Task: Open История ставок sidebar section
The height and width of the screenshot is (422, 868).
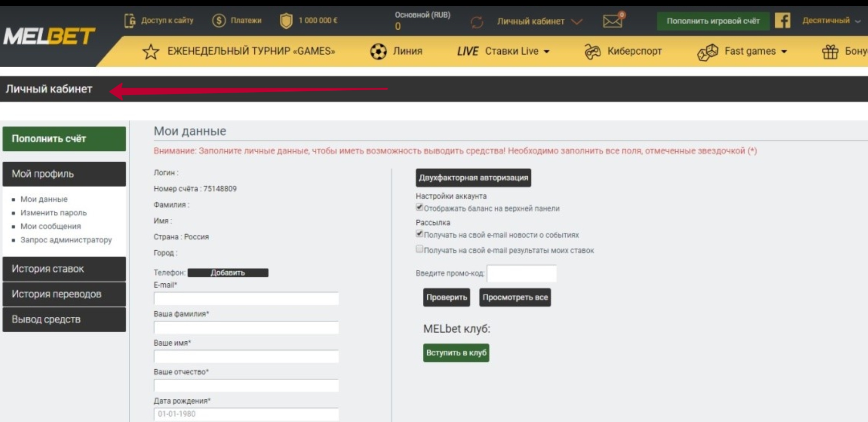Action: tap(64, 269)
